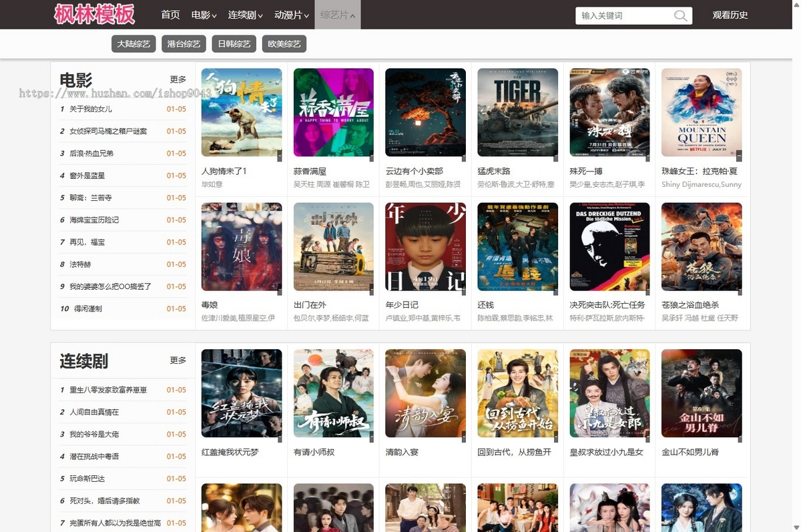Open the 出门在外 poster
The image size is (801, 532).
(334, 247)
